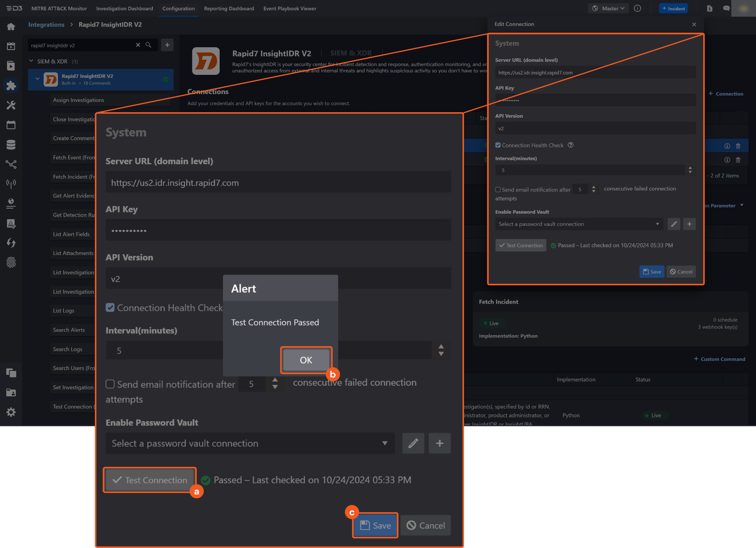Click the settings gear sidebar icon
The image size is (756, 548).
[x=11, y=412]
